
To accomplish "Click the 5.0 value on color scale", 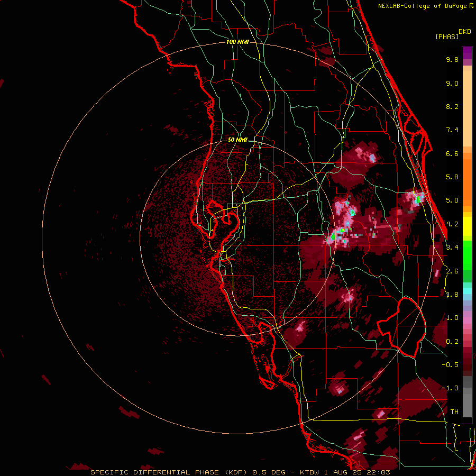I will coord(452,200).
